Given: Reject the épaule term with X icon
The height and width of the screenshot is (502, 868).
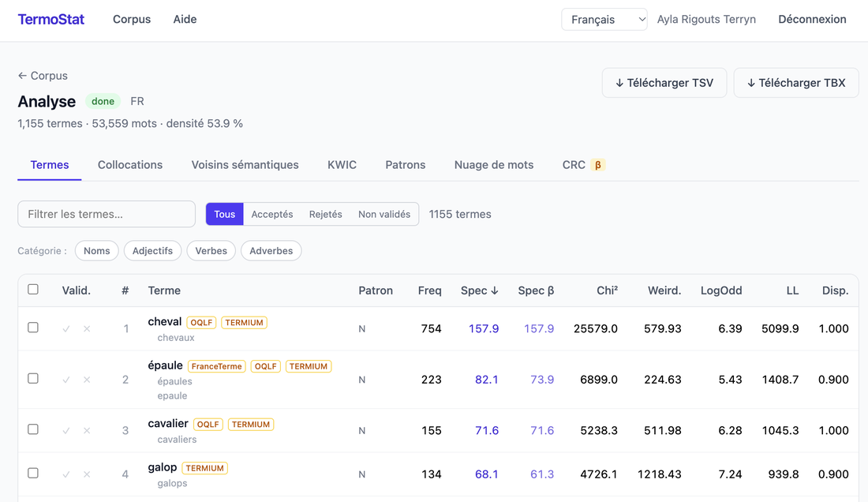Looking at the screenshot, I should tap(87, 380).
